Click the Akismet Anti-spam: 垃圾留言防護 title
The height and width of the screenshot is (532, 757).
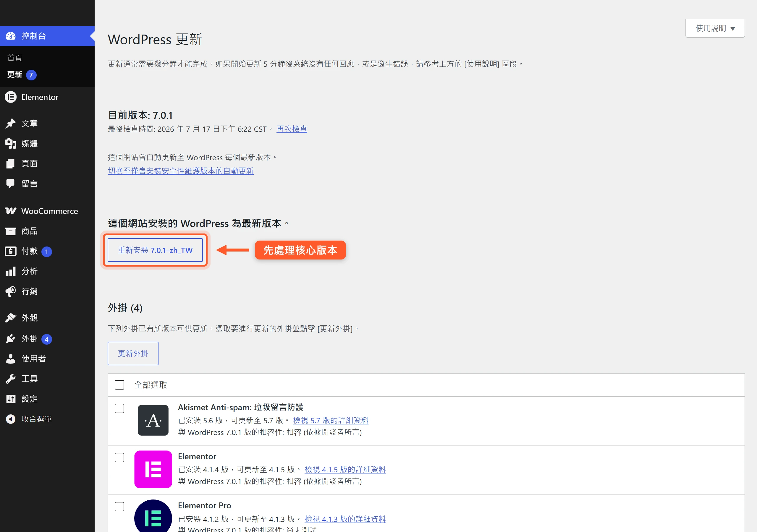click(x=241, y=407)
